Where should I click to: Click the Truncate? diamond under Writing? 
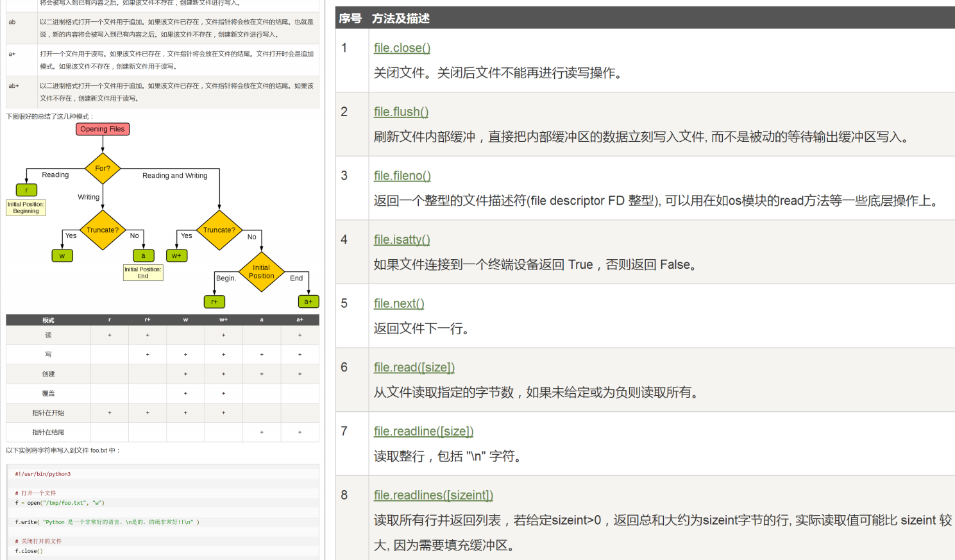click(103, 230)
